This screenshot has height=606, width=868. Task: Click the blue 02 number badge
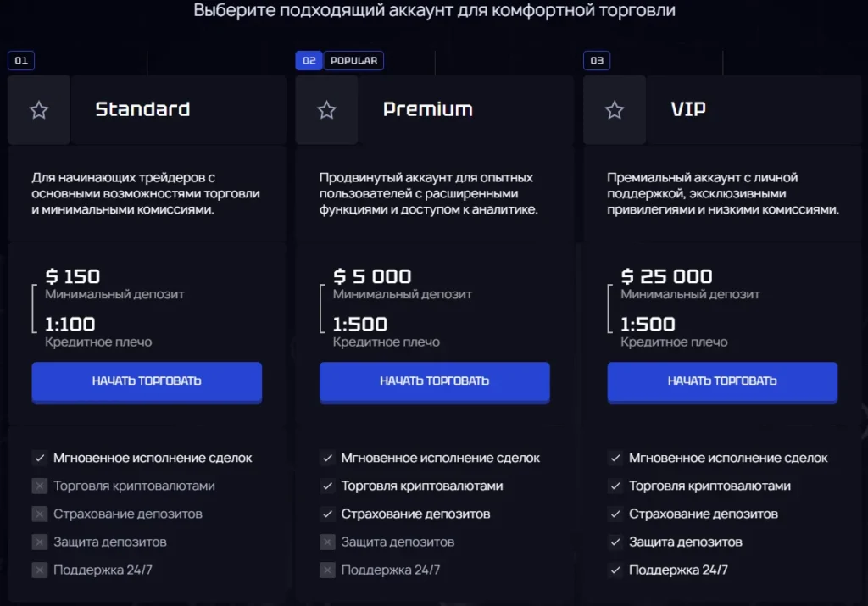[309, 60]
